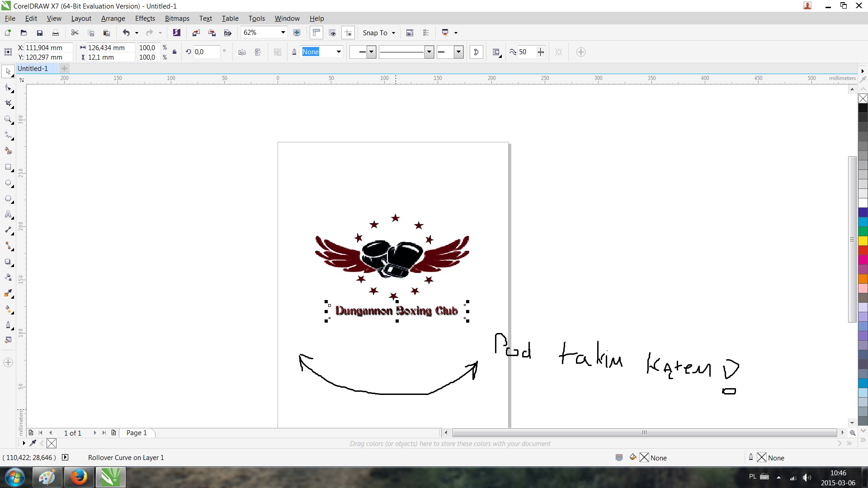Click the Save icon in toolbar
868x488 pixels.
click(x=40, y=33)
